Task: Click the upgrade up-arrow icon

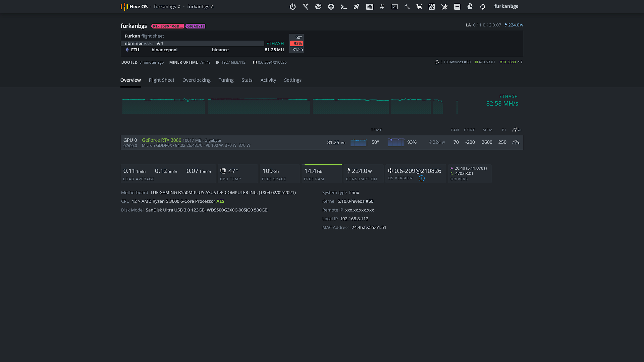Action: 331,7
